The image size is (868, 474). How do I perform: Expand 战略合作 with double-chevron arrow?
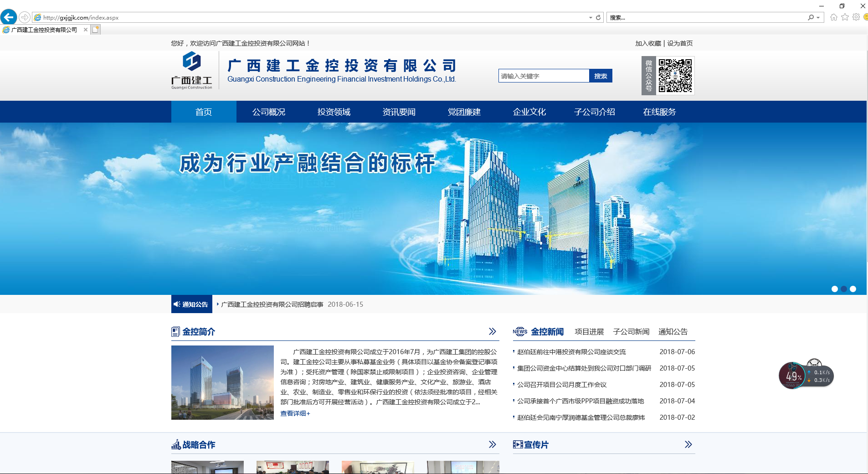click(493, 444)
